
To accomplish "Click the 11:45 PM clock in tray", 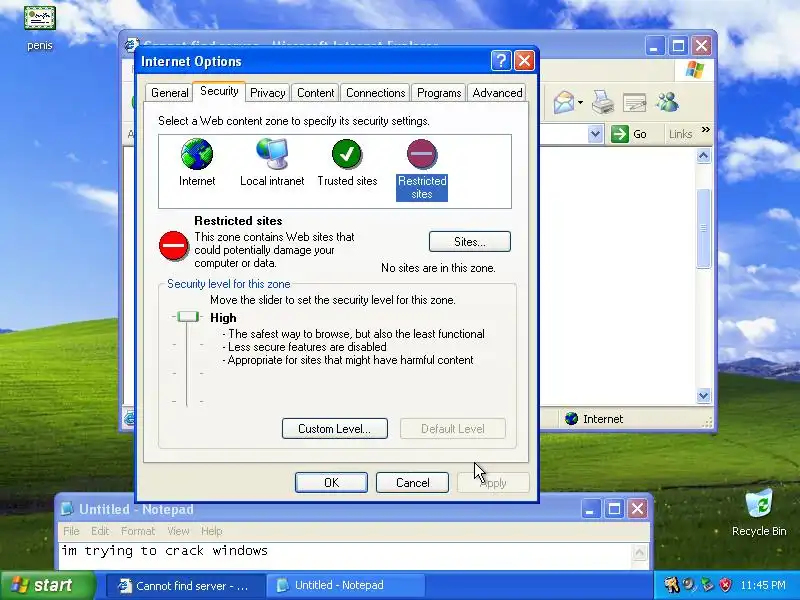I will click(x=763, y=585).
